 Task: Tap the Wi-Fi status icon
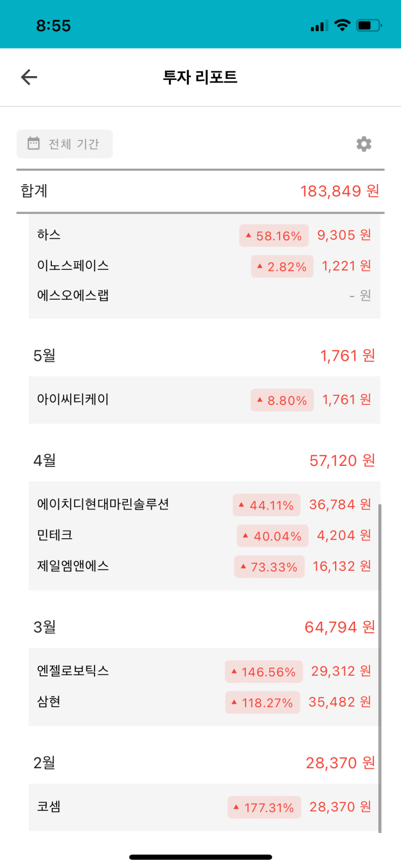tap(342, 25)
